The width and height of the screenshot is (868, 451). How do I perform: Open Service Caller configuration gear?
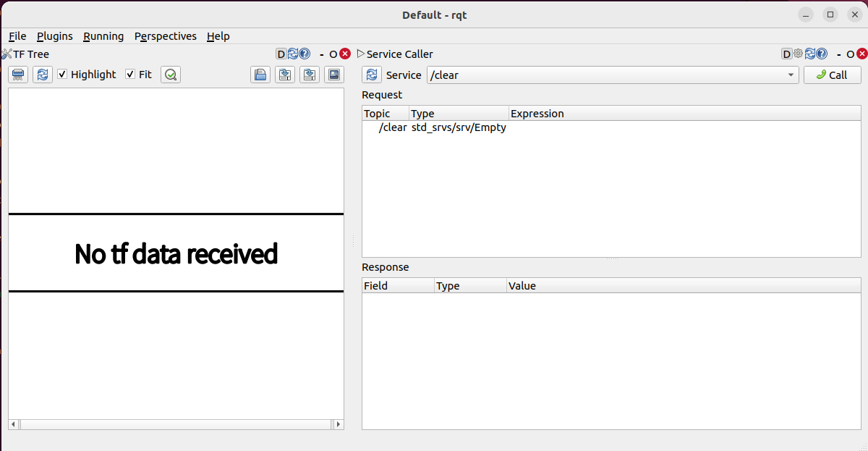click(x=799, y=54)
